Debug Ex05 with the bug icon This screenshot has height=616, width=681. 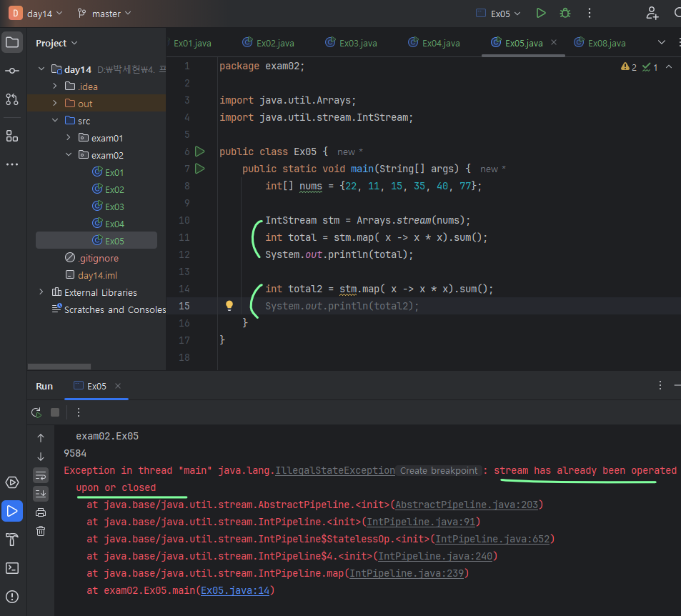click(x=565, y=13)
